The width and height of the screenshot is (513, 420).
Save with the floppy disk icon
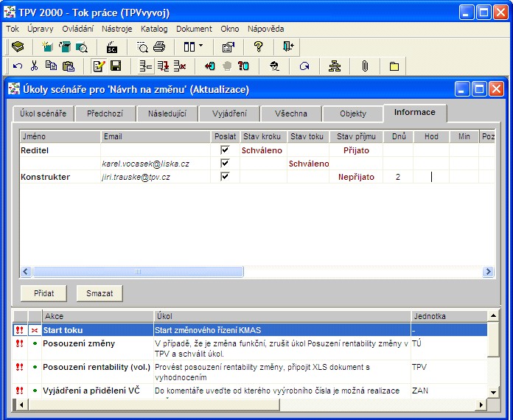[x=116, y=66]
